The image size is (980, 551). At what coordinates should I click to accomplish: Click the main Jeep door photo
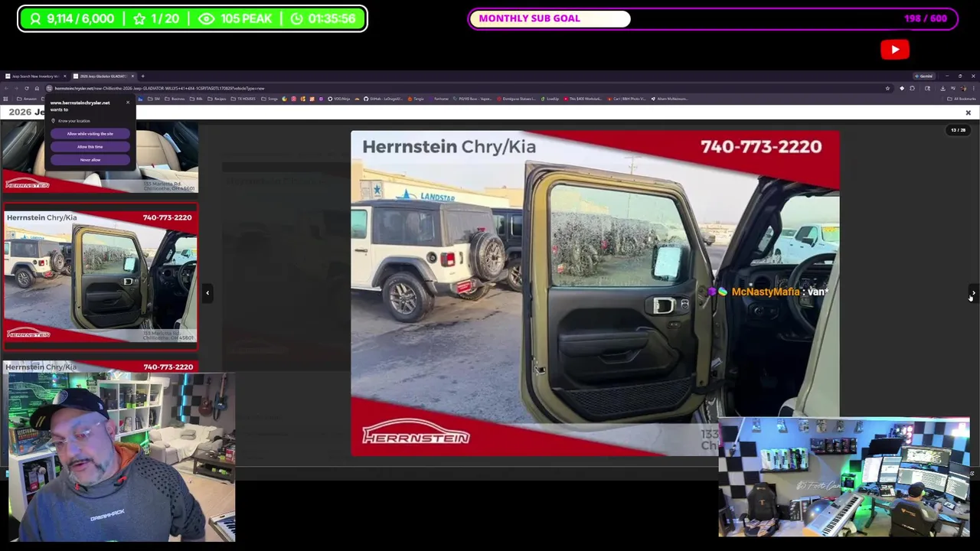click(594, 292)
